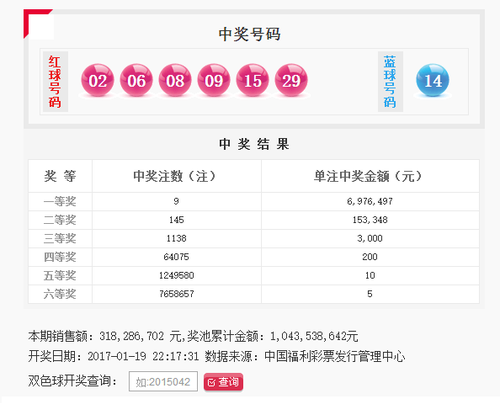Click the fourth prize count 64075
Viewport: 500px width, 403px height.
[176, 257]
